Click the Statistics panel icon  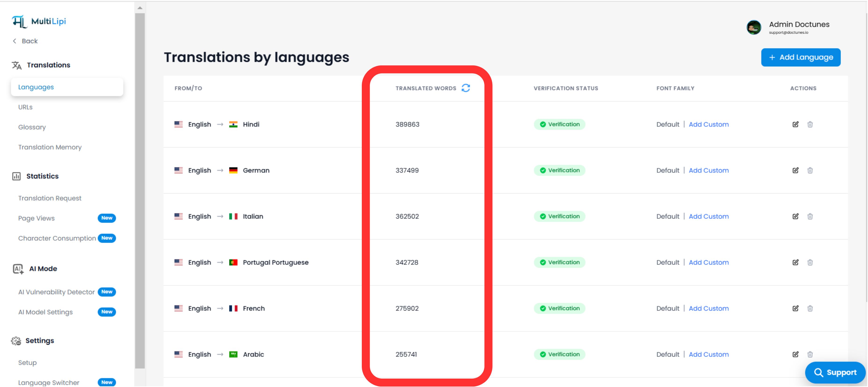coord(16,176)
